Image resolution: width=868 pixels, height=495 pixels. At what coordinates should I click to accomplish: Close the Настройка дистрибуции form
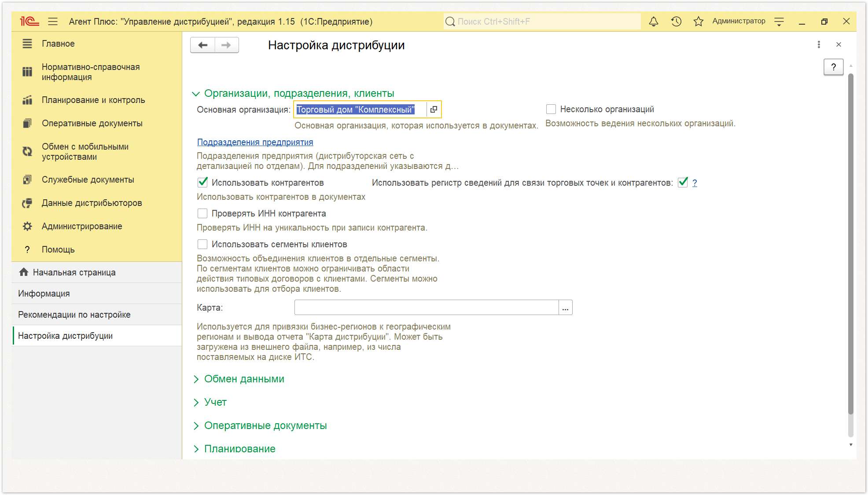click(839, 44)
